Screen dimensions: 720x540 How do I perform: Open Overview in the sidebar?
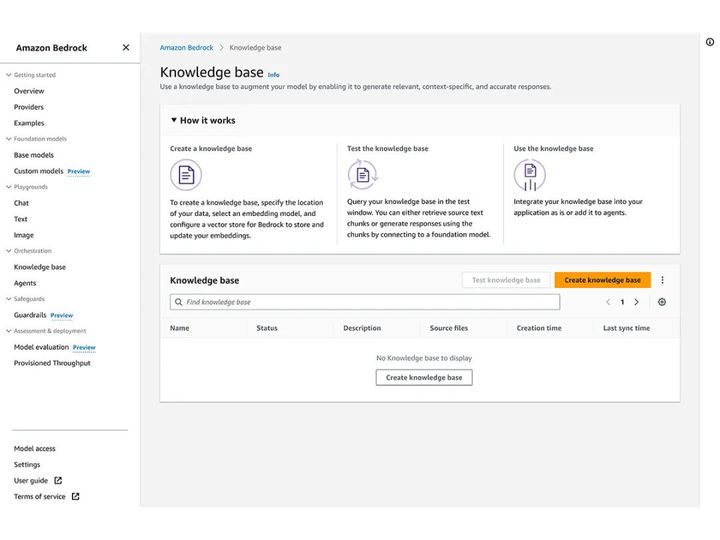point(29,91)
